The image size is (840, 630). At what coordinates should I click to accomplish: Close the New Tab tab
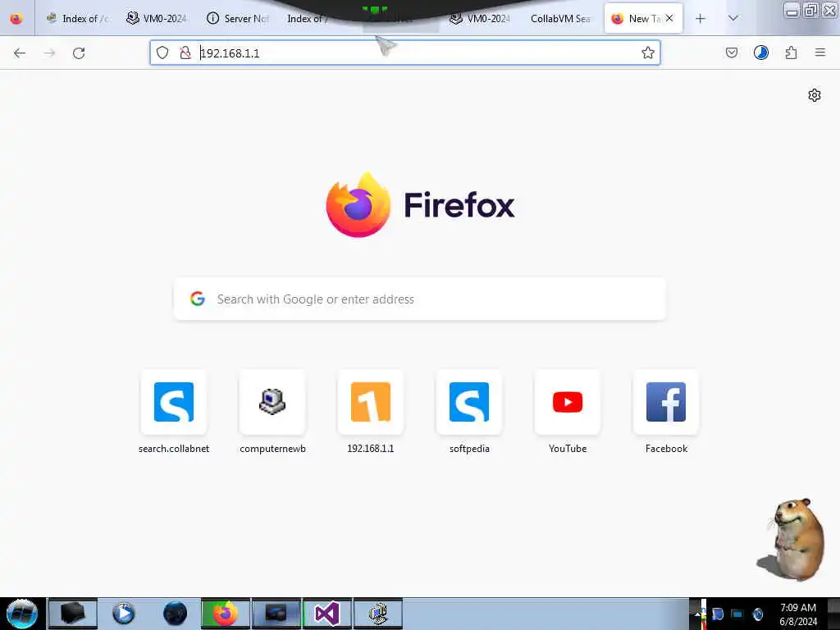pos(669,18)
